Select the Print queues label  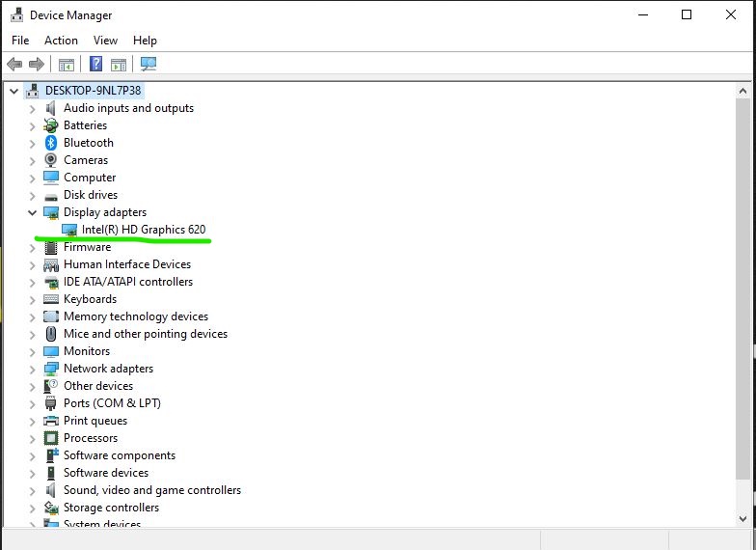95,421
